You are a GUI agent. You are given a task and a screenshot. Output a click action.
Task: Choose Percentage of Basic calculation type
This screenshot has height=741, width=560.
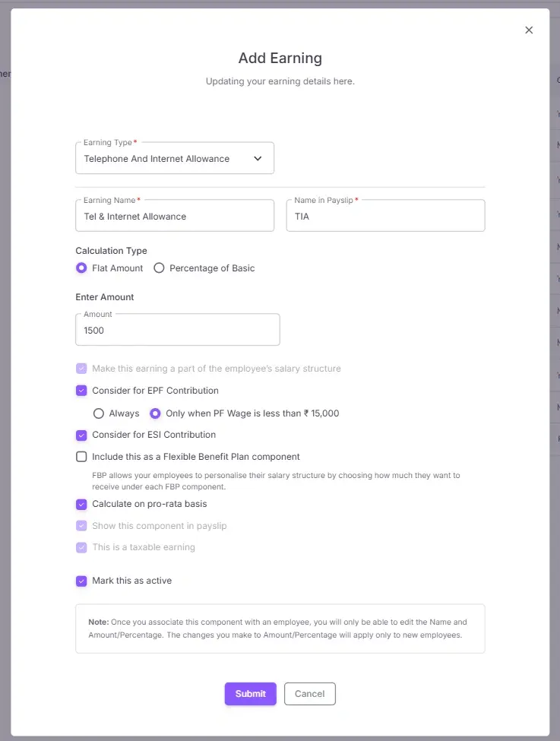click(x=159, y=268)
